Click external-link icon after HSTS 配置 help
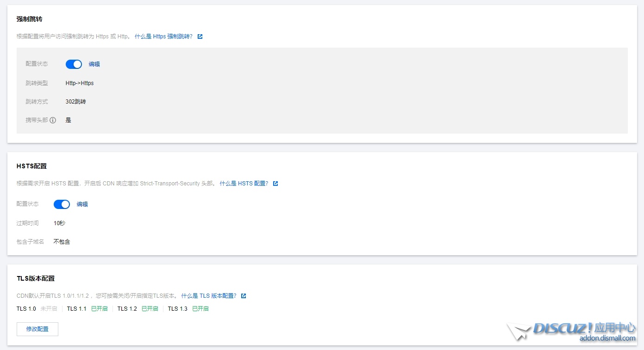This screenshot has height=350, width=644. [x=275, y=184]
